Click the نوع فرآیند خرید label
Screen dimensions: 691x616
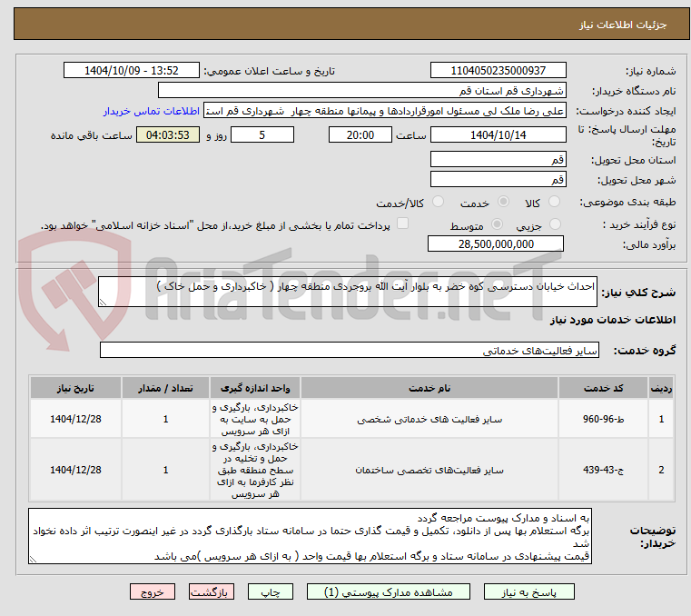pos(639,225)
